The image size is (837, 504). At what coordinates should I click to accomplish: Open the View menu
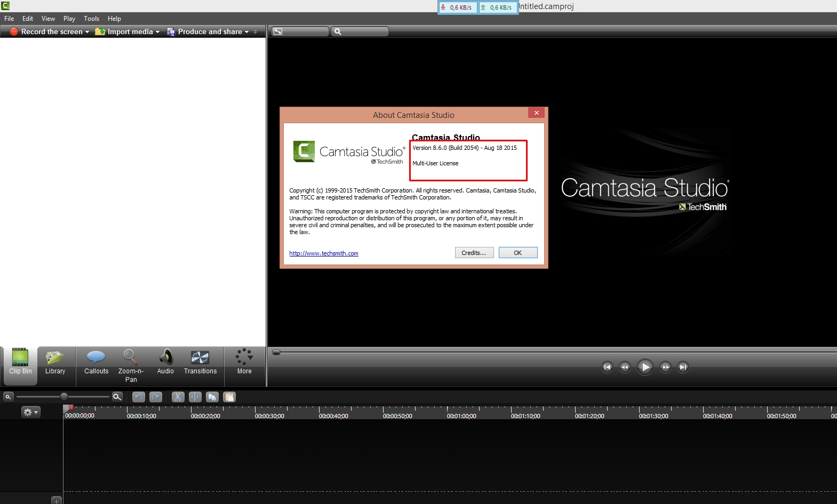click(x=48, y=19)
